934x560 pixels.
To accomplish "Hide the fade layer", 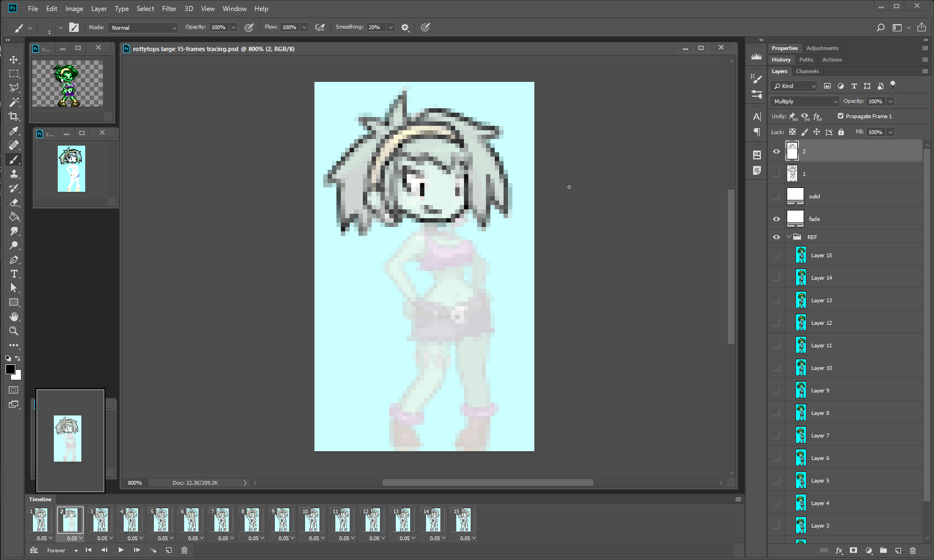I will coord(776,219).
